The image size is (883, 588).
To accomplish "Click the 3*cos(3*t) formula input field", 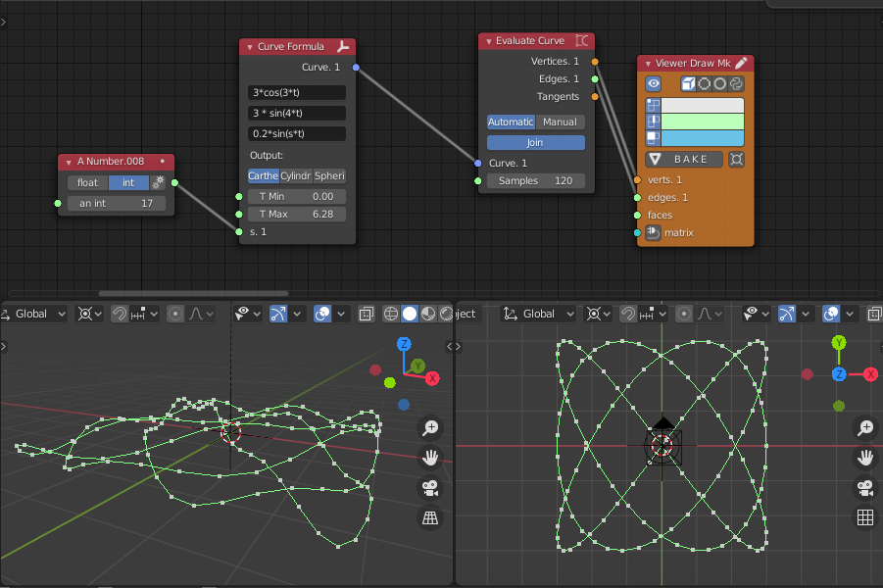I will [295, 91].
